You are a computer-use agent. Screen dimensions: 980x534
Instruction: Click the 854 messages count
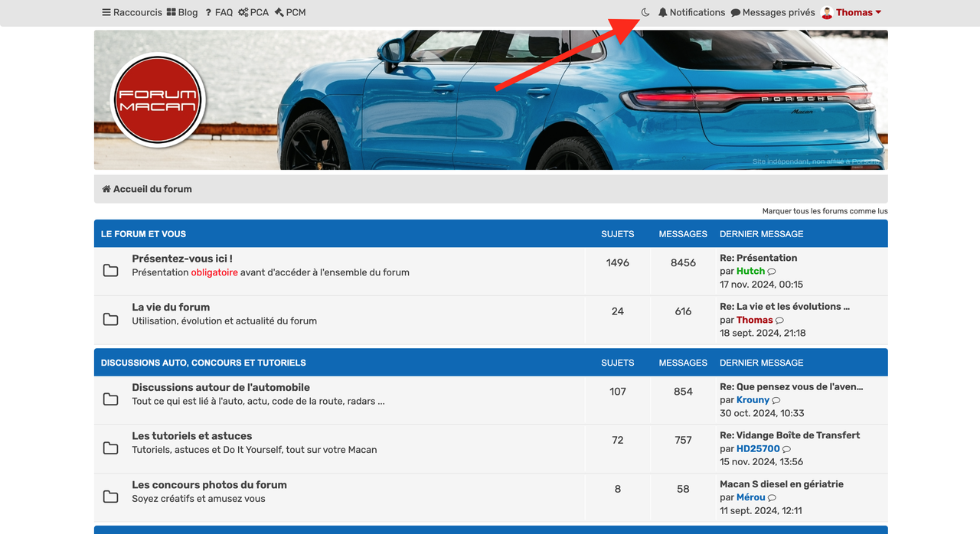(683, 391)
